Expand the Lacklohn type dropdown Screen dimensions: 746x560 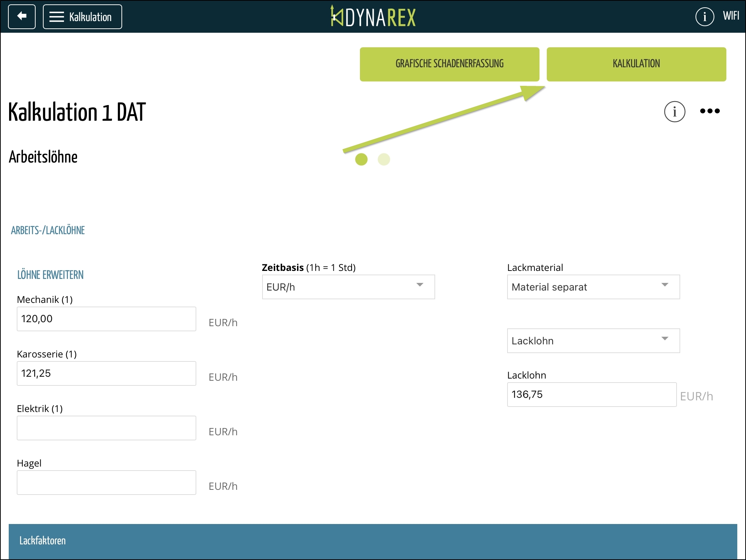[593, 341]
